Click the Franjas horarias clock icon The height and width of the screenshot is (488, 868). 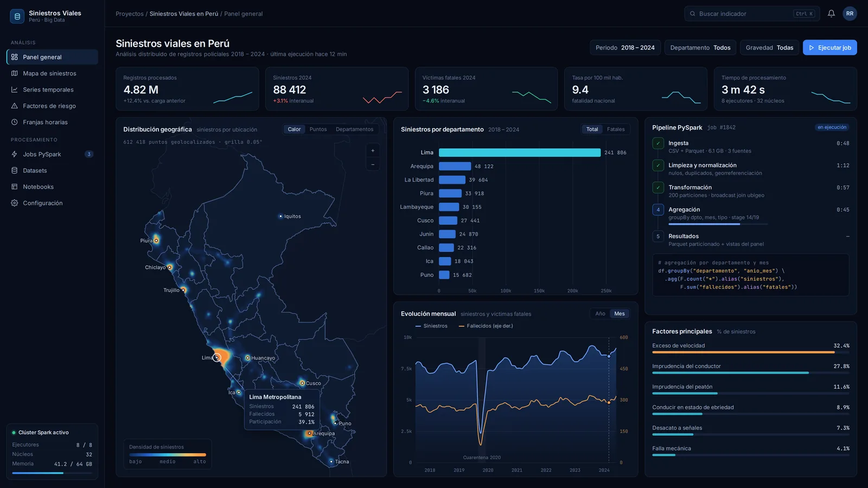pyautogui.click(x=15, y=122)
